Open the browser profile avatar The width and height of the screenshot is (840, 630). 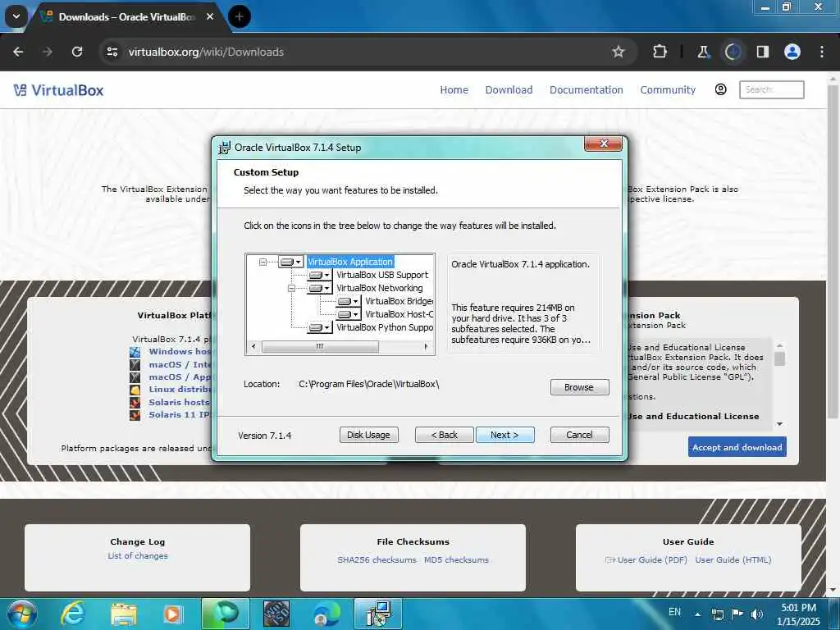(792, 52)
